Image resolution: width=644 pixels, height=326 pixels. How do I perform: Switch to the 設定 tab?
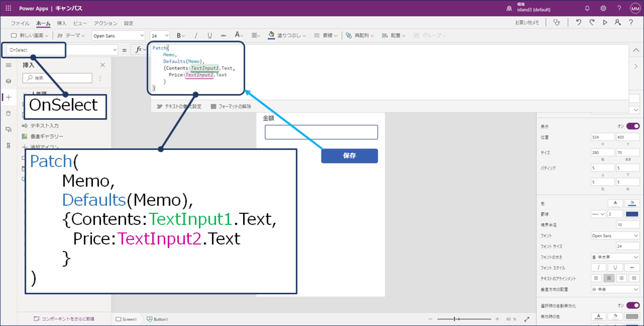click(129, 24)
